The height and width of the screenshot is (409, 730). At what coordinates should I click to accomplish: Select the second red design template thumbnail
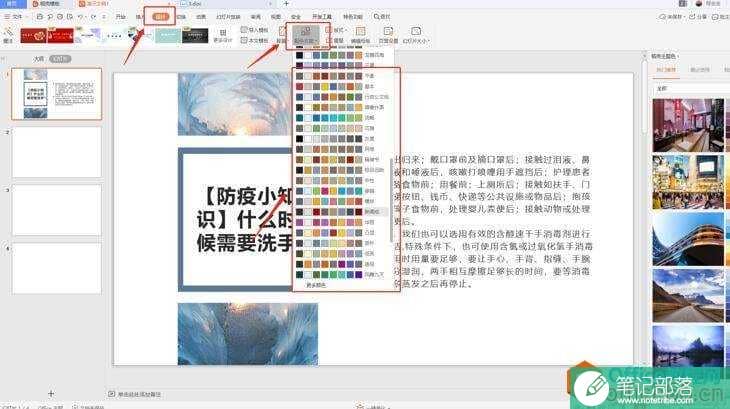pos(61,35)
